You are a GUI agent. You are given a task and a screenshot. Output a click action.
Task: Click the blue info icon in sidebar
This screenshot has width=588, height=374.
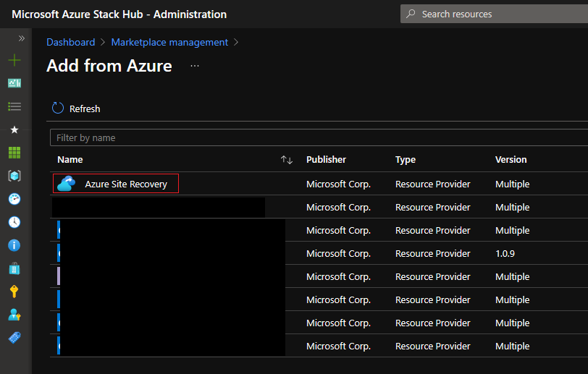14,245
